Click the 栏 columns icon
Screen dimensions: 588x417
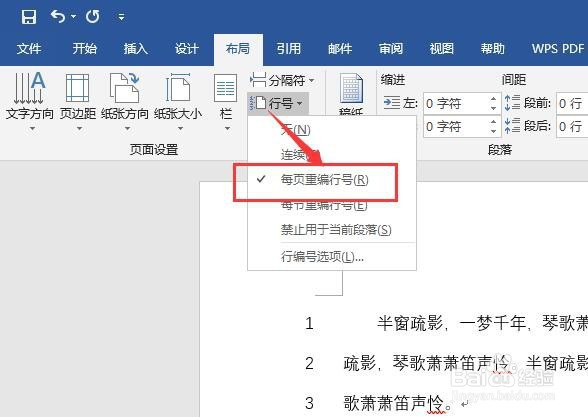tap(225, 88)
